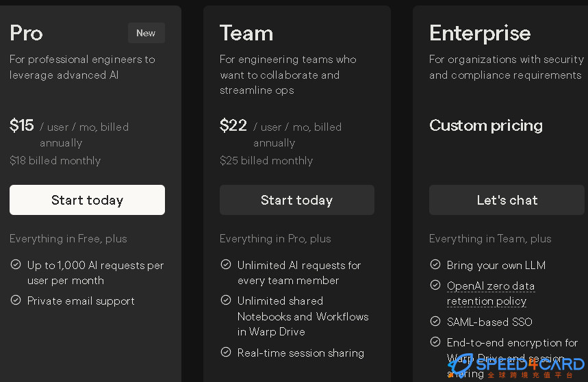Viewport: 588px width, 382px height.
Task: Click the $15 Pro price text
Action: click(x=22, y=125)
